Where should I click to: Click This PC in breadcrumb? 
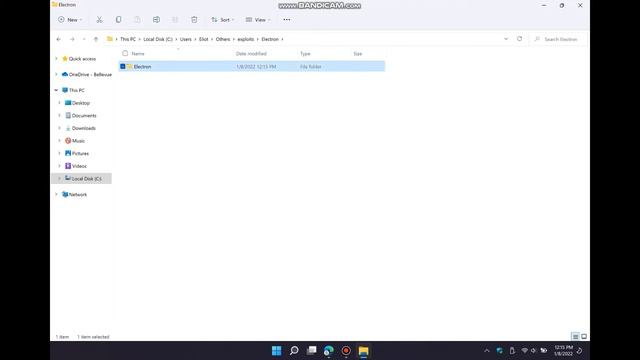pyautogui.click(x=128, y=39)
